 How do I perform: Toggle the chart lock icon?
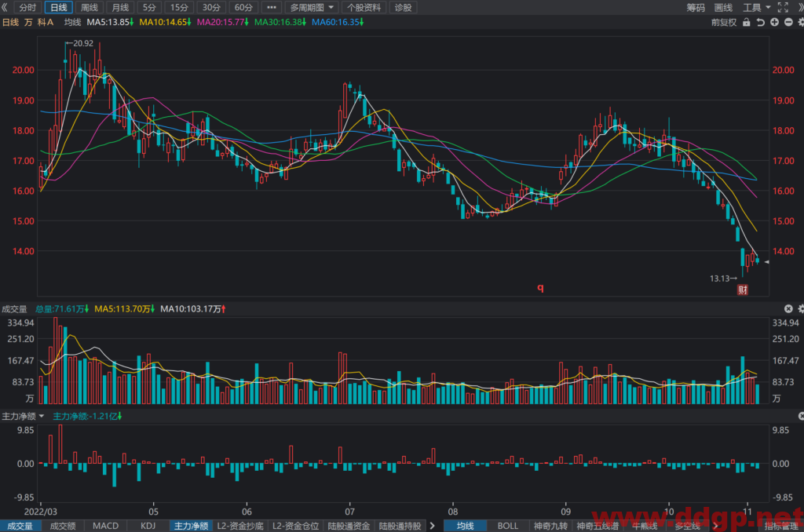click(x=747, y=23)
